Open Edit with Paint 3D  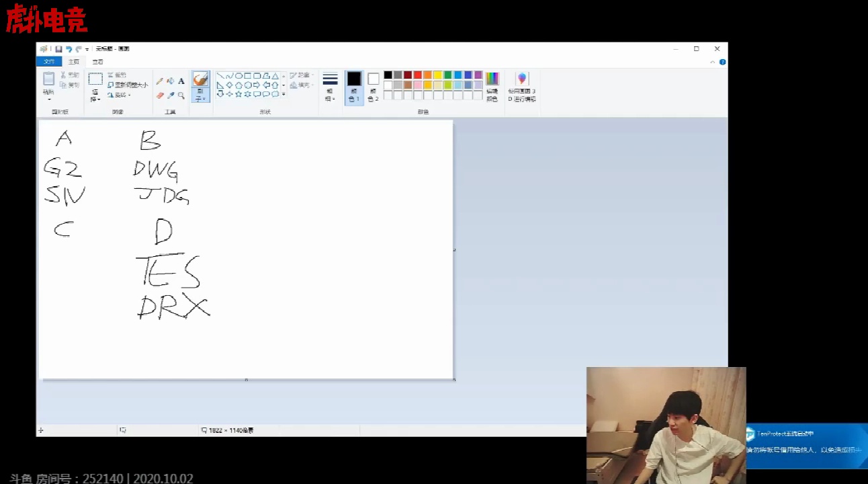pos(522,87)
